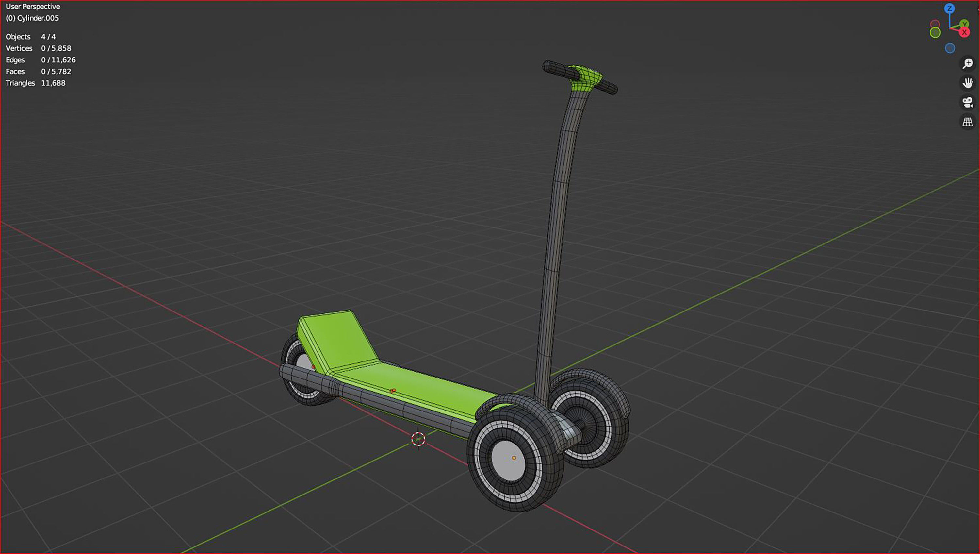Viewport: 980px width, 554px height.
Task: Click the green Y axis on gizmo
Action: tap(964, 25)
